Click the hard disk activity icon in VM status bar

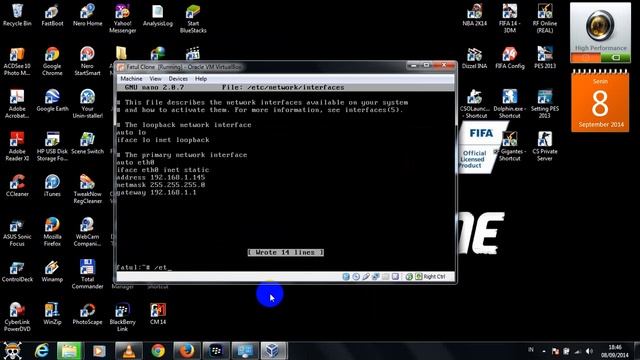coord(346,277)
